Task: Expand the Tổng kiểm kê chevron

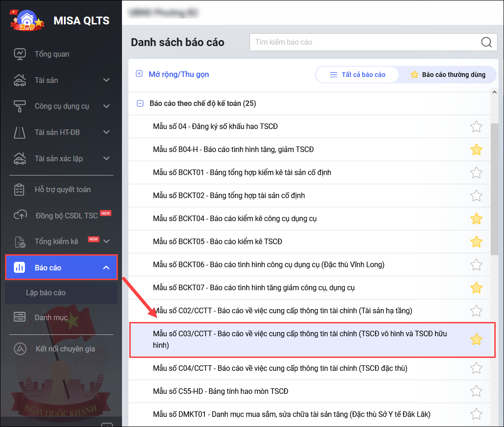Action: (x=106, y=241)
